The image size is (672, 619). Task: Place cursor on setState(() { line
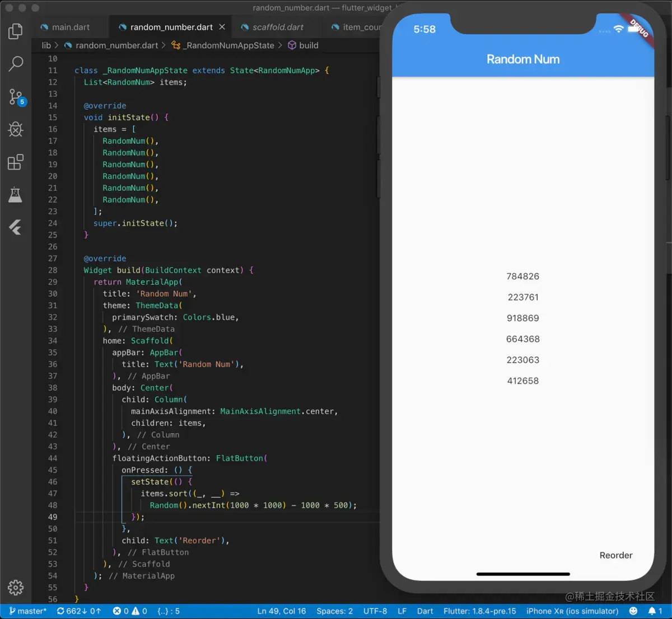point(162,482)
